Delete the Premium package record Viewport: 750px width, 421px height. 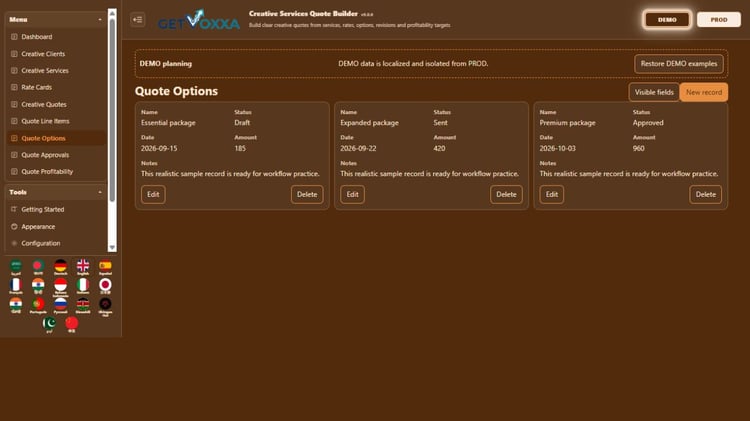point(706,195)
